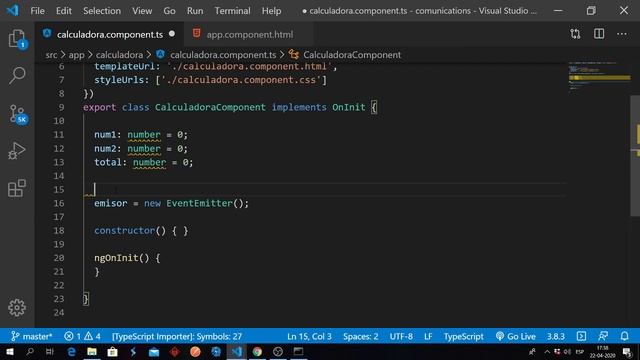This screenshot has width=640, height=360.
Task: Open Mail app from taskbar
Action: point(154,351)
